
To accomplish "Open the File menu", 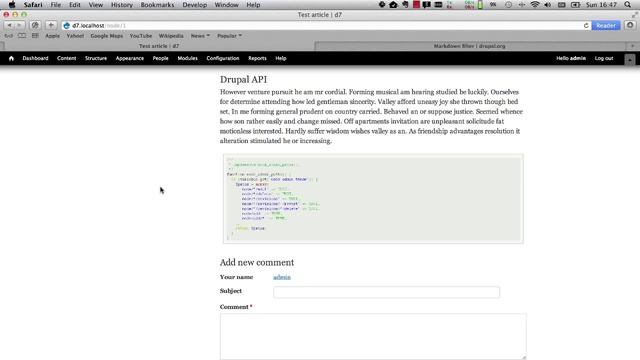I will point(56,5).
